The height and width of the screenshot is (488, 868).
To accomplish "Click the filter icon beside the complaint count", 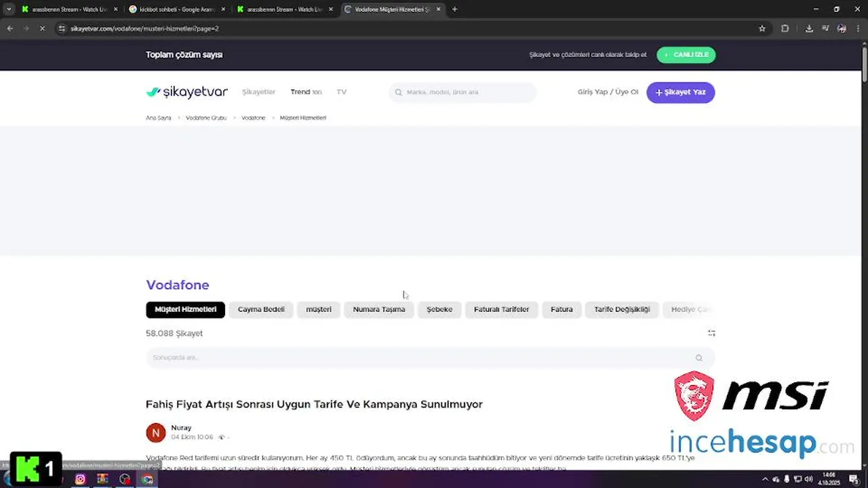I will (x=711, y=333).
